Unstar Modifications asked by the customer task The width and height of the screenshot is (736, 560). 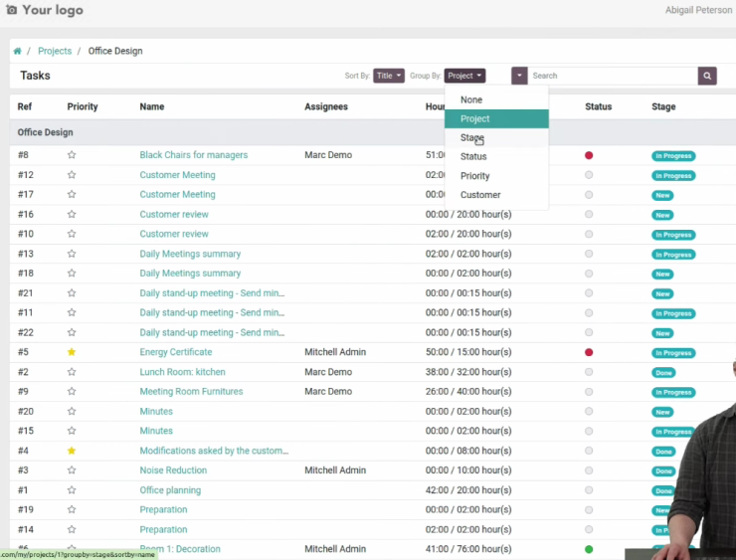click(72, 451)
